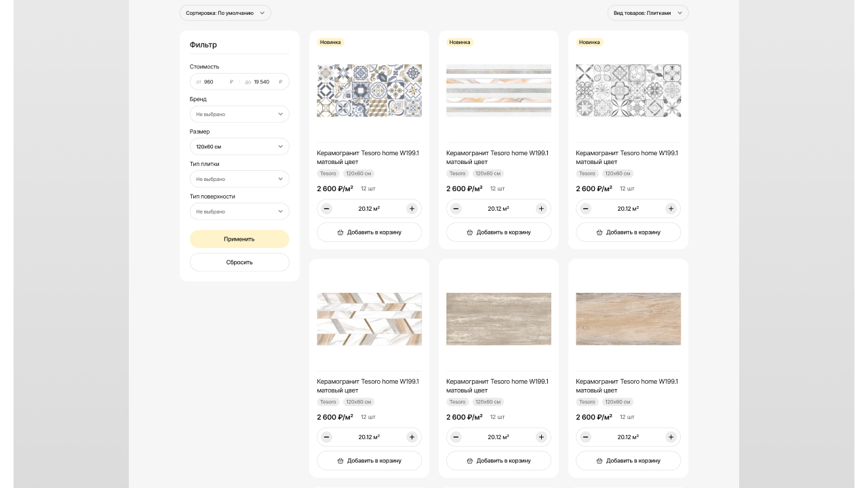Open the chevron marble tile image

pos(369,319)
